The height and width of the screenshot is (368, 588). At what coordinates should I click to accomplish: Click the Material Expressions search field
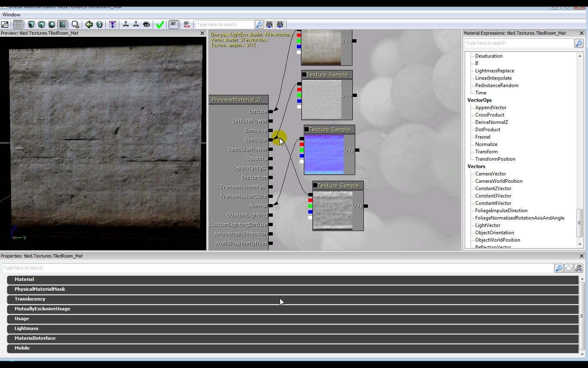tap(519, 43)
